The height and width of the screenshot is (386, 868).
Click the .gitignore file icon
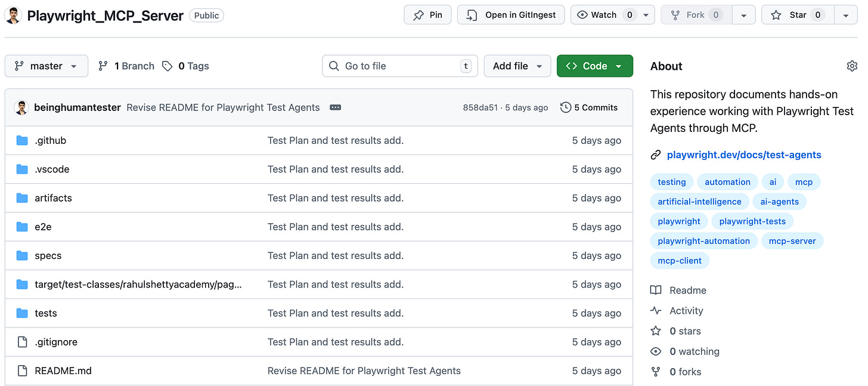[22, 342]
